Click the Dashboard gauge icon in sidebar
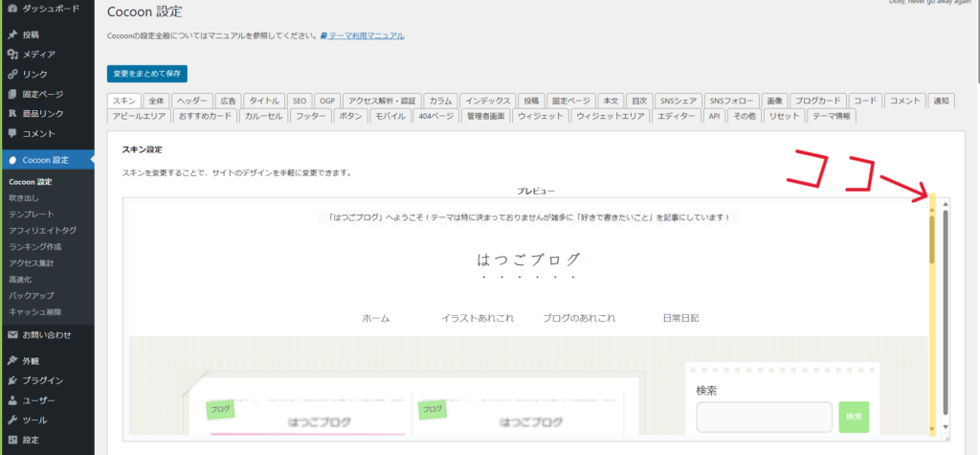980x455 pixels. coord(12,9)
